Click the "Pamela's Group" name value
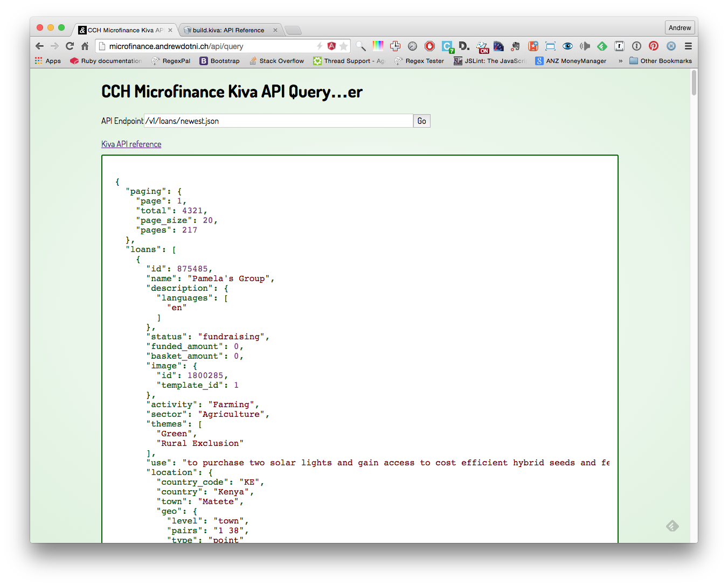The image size is (728, 586). 228,278
